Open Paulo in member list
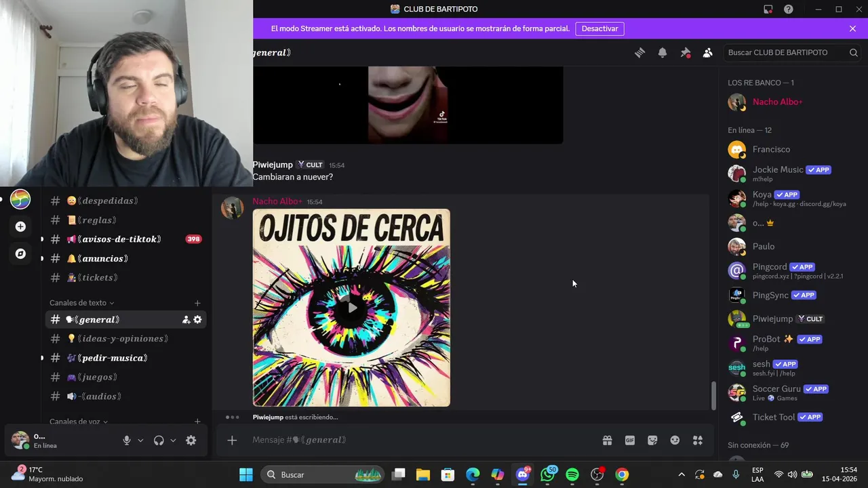 [x=792, y=247]
